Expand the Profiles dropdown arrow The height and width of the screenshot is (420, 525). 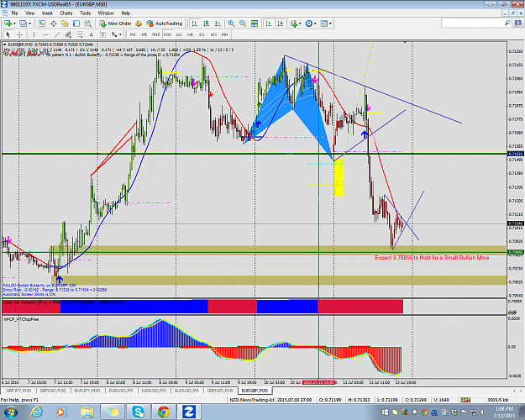pyautogui.click(x=29, y=24)
